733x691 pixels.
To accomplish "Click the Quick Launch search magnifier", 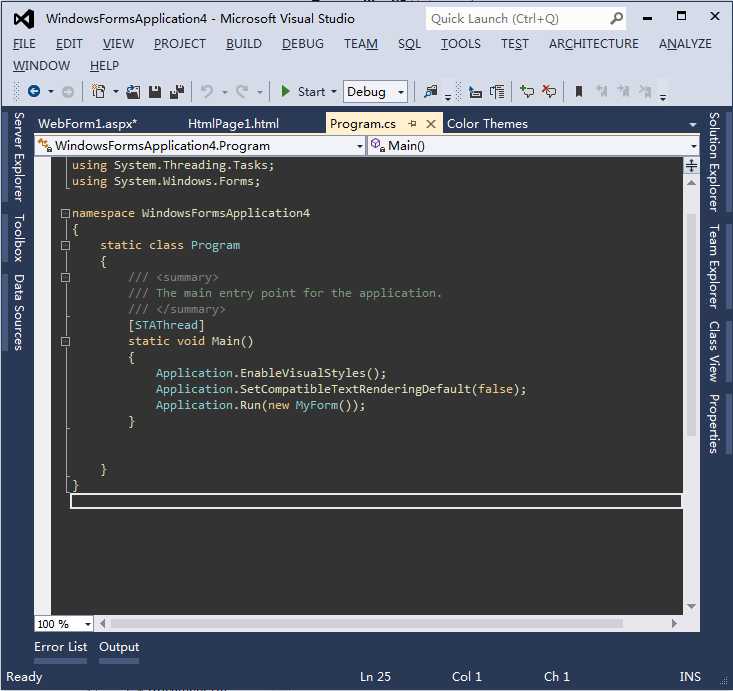I will (616, 19).
